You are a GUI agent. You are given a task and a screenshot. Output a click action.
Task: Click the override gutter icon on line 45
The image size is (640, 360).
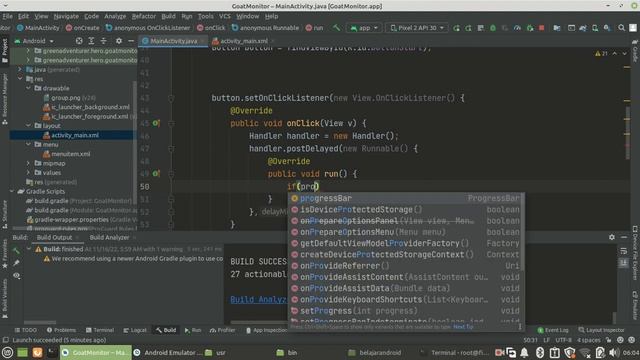(156, 123)
